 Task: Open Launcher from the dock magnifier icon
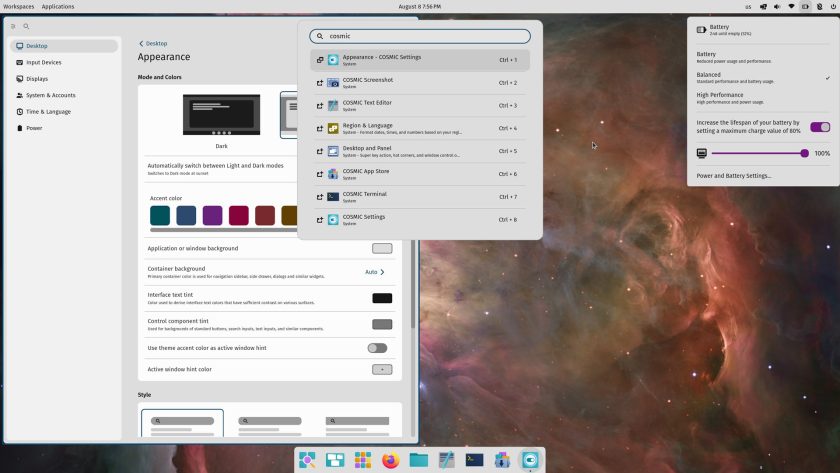tap(307, 460)
